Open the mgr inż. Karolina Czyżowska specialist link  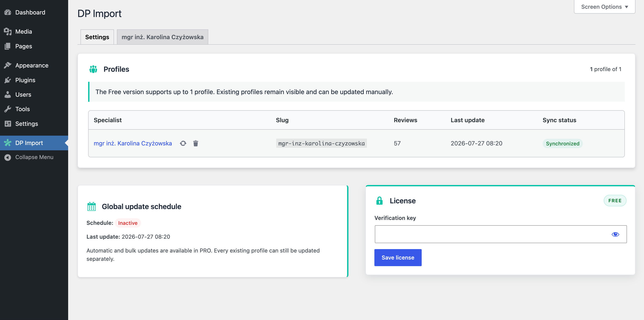click(x=133, y=143)
